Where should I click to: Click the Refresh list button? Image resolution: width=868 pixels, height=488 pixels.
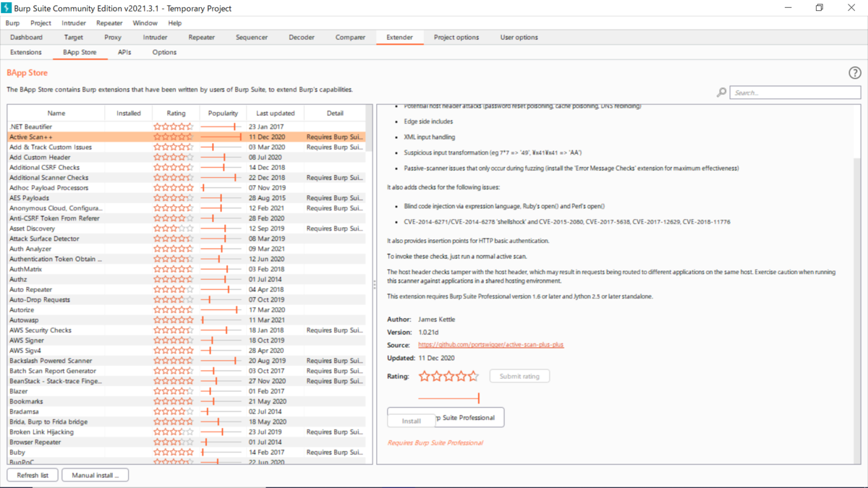33,475
